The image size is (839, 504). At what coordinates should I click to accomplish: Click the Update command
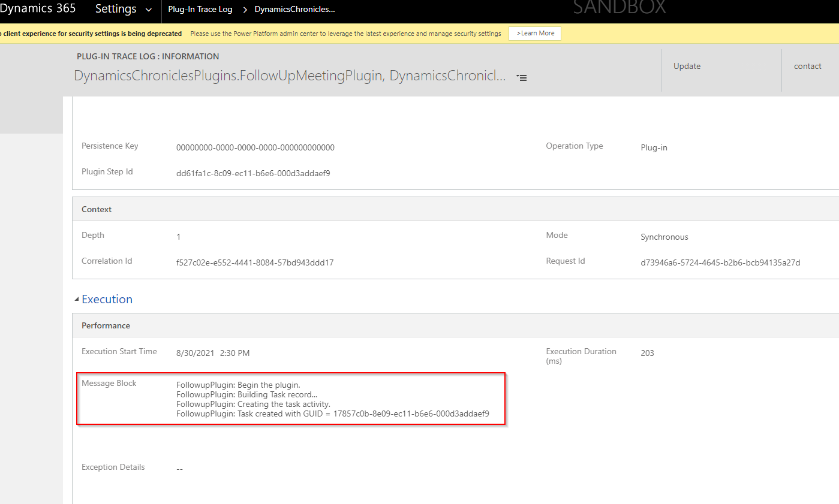tap(686, 66)
